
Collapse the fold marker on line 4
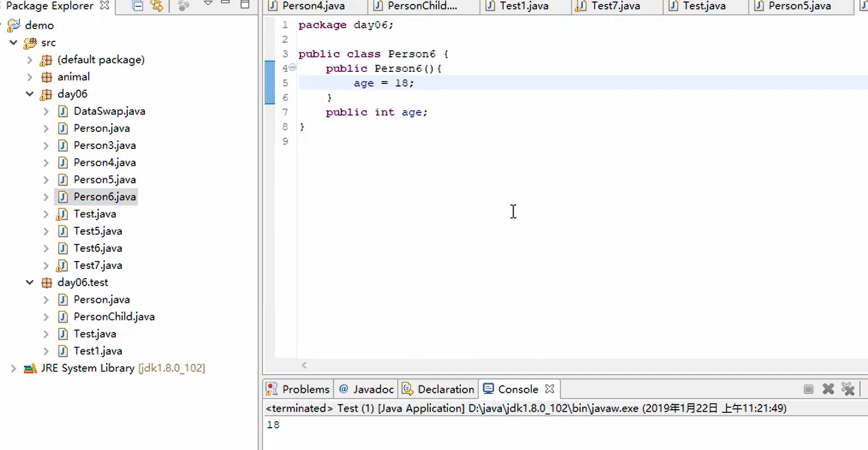click(x=292, y=67)
